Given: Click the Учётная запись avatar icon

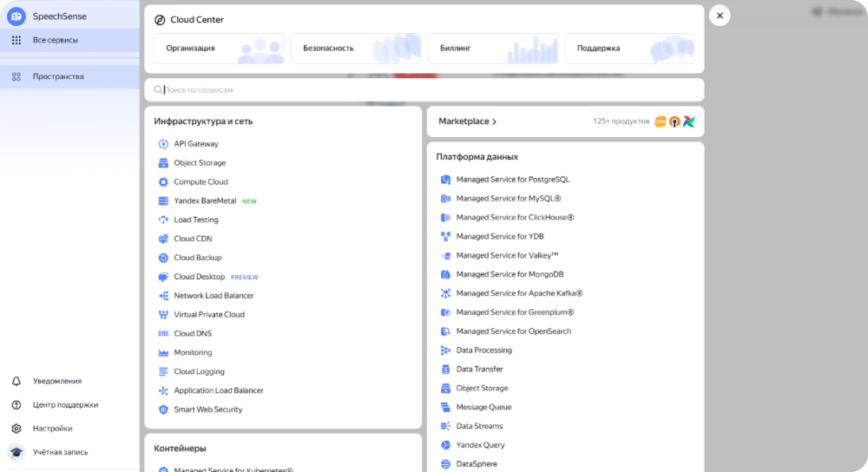Looking at the screenshot, I should coord(16,452).
